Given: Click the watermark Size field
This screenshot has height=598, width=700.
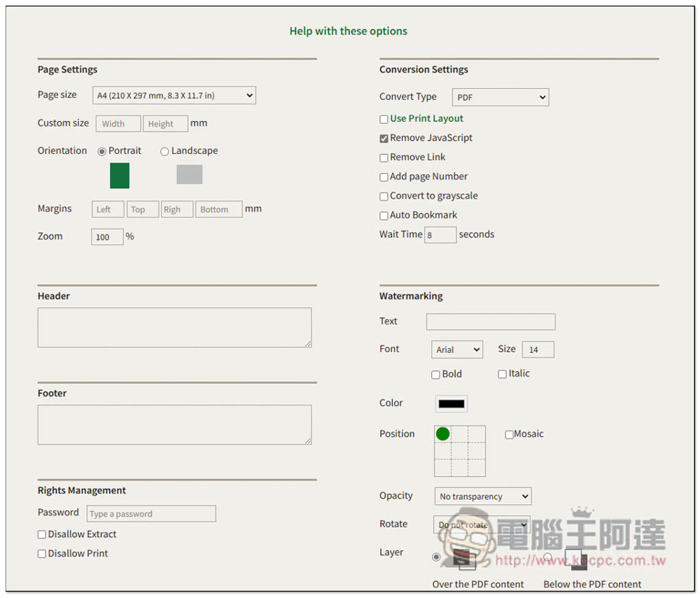Looking at the screenshot, I should (538, 349).
